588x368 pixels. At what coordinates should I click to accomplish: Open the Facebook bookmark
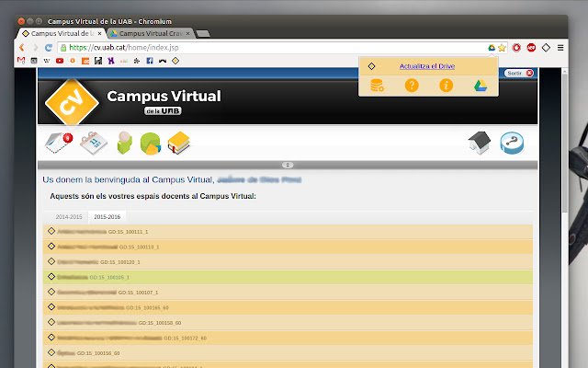[x=150, y=61]
